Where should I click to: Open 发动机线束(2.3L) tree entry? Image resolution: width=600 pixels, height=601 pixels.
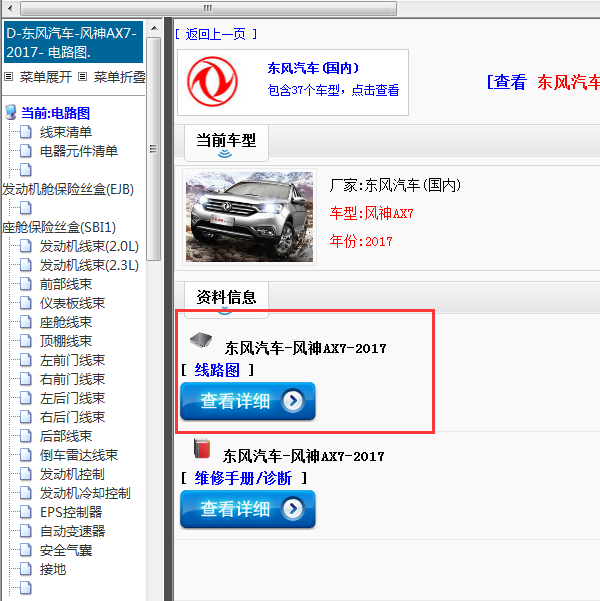[89, 265]
